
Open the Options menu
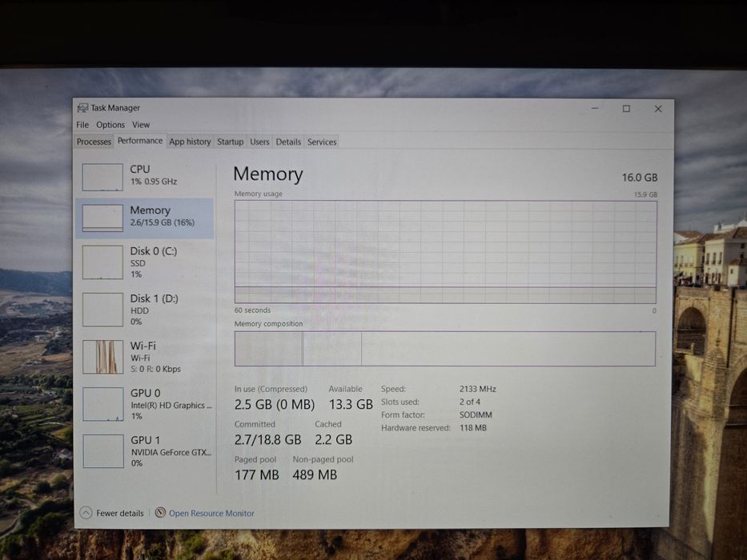pyautogui.click(x=110, y=125)
